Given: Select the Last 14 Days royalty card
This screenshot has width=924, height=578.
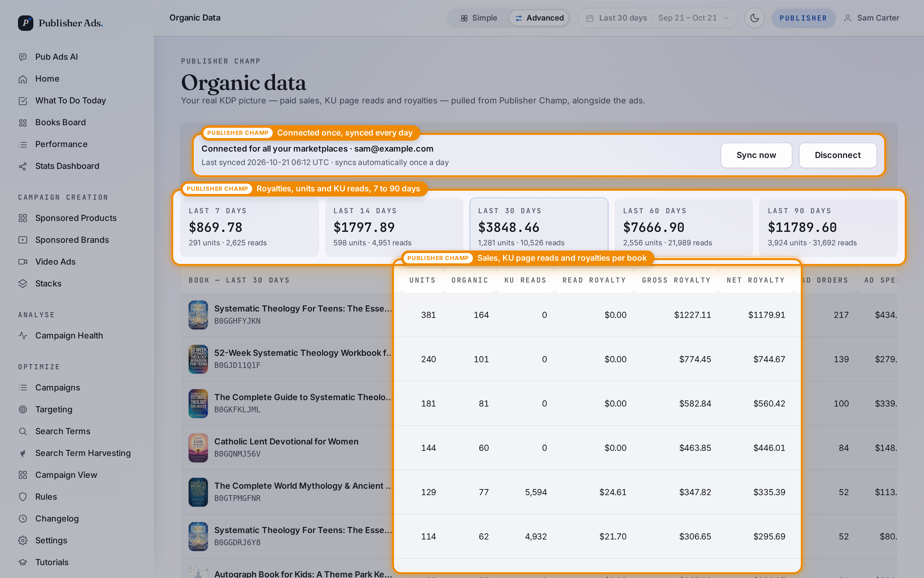Looking at the screenshot, I should pos(394,227).
